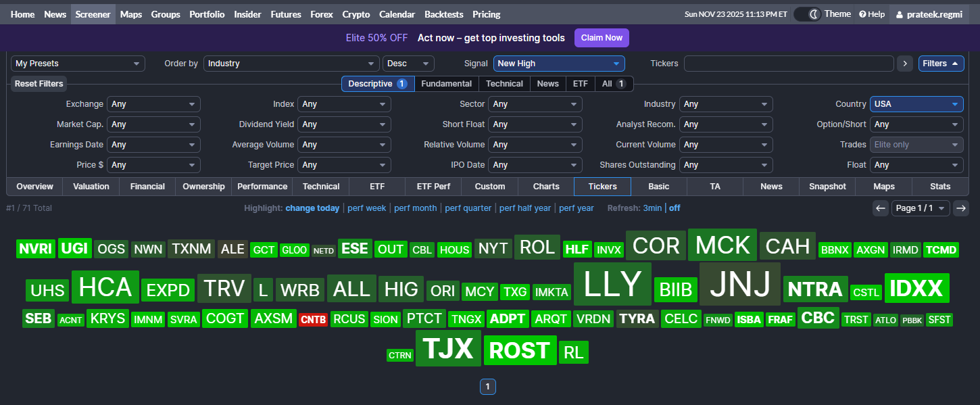Open the red CNTB ticker tile
This screenshot has height=405, width=980.
coord(313,320)
